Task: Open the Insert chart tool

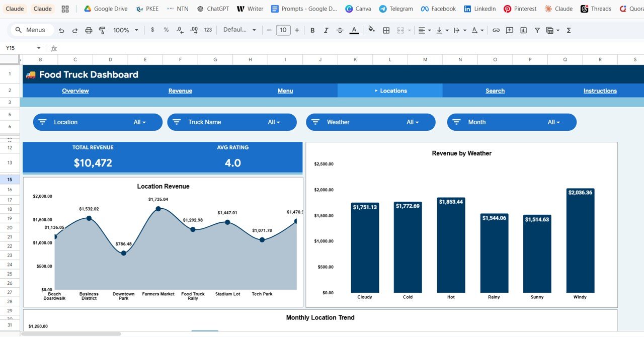Action: [523, 30]
